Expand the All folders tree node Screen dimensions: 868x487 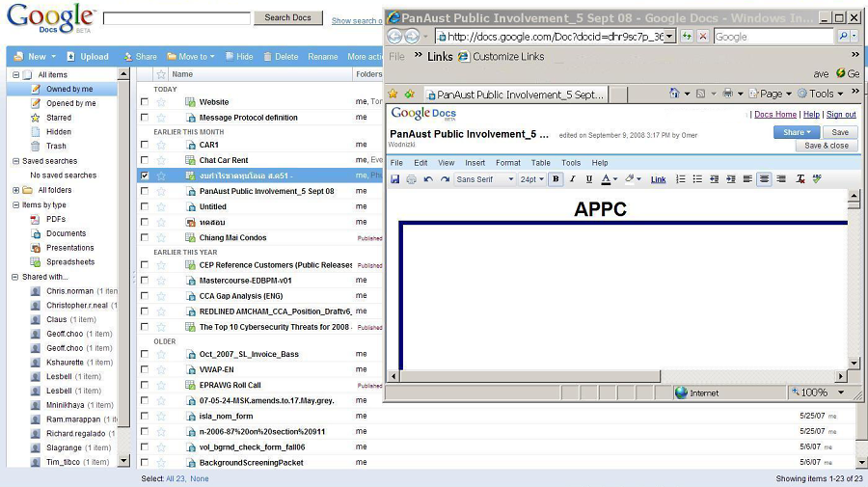[x=15, y=190]
